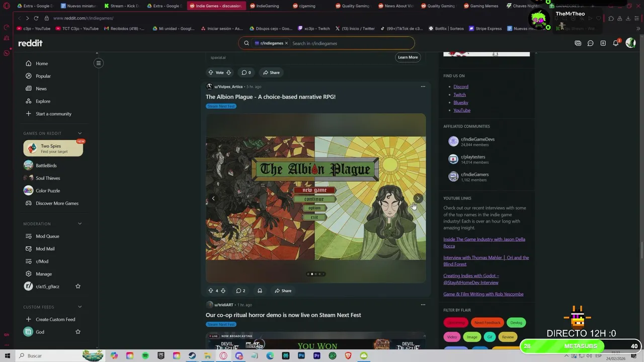This screenshot has height=362, width=644.
Task: Open Photoshop from the Windows taskbar
Action: click(x=301, y=355)
